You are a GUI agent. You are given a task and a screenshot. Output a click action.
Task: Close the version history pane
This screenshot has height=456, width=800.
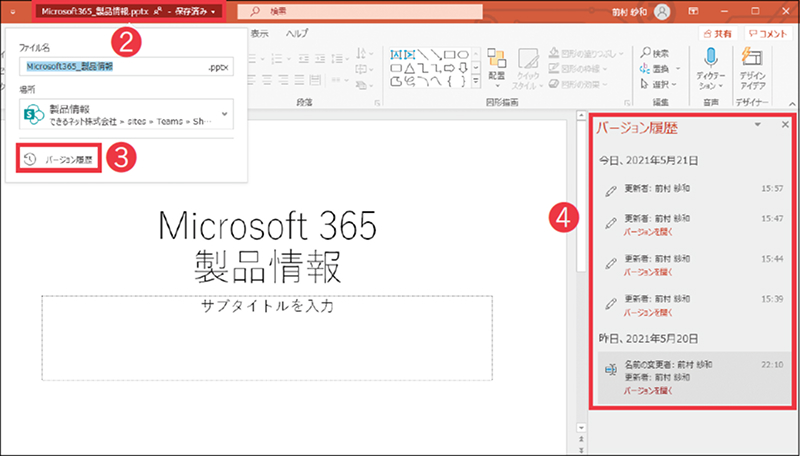(784, 125)
